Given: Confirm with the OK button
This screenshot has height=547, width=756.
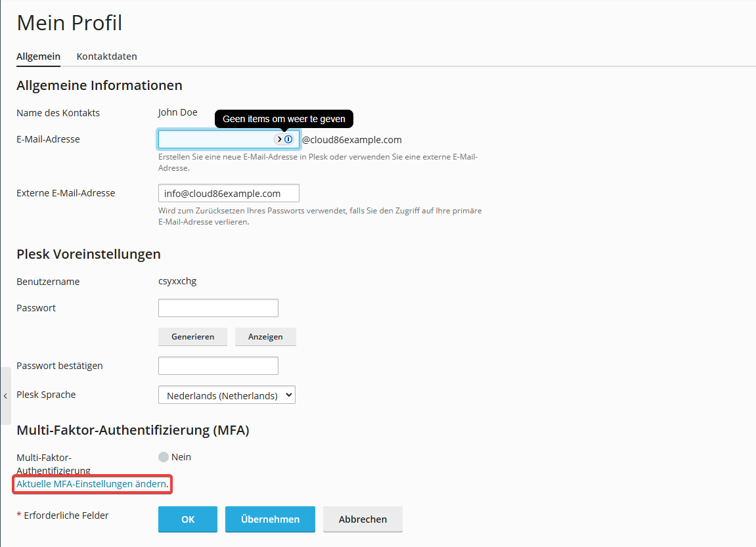Looking at the screenshot, I should tap(188, 519).
